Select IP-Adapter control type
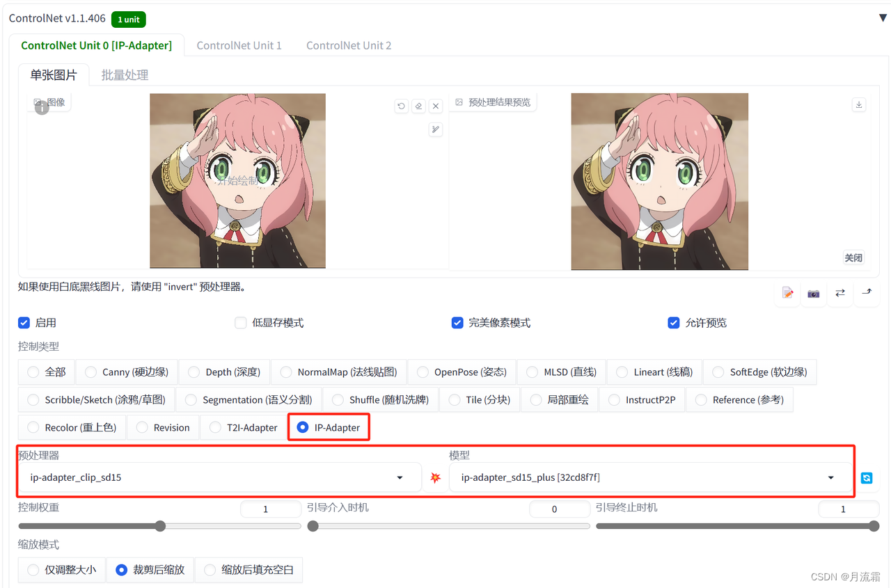This screenshot has width=891, height=588. tap(329, 428)
